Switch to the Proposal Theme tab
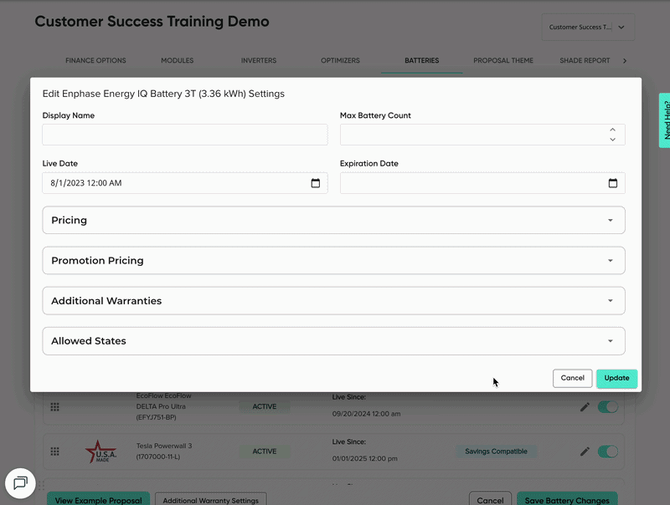 click(x=503, y=61)
